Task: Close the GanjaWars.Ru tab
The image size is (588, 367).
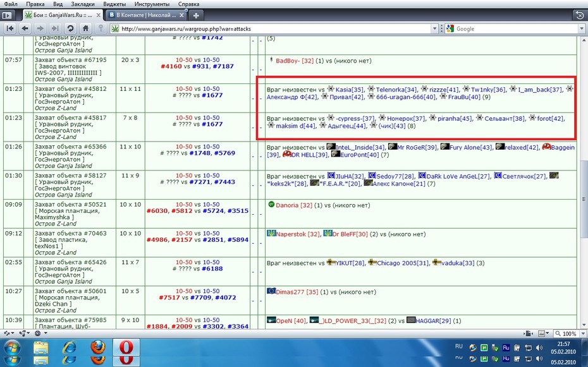Action: 99,15
